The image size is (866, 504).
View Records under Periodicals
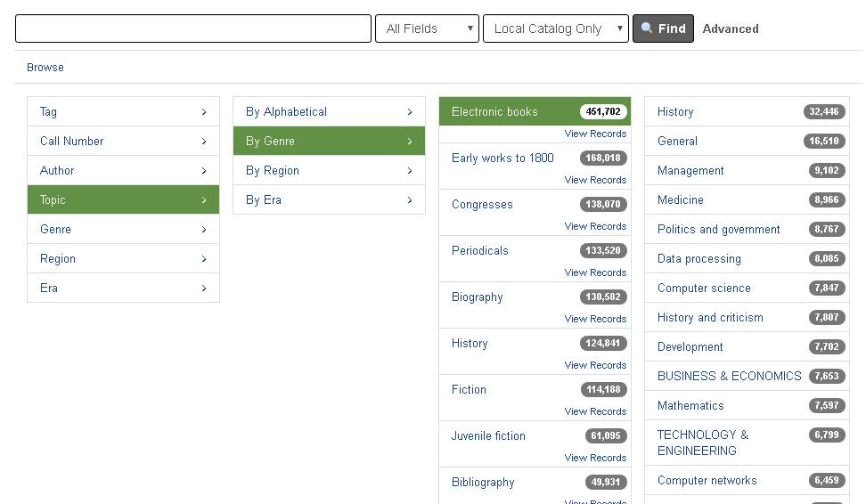(x=595, y=272)
